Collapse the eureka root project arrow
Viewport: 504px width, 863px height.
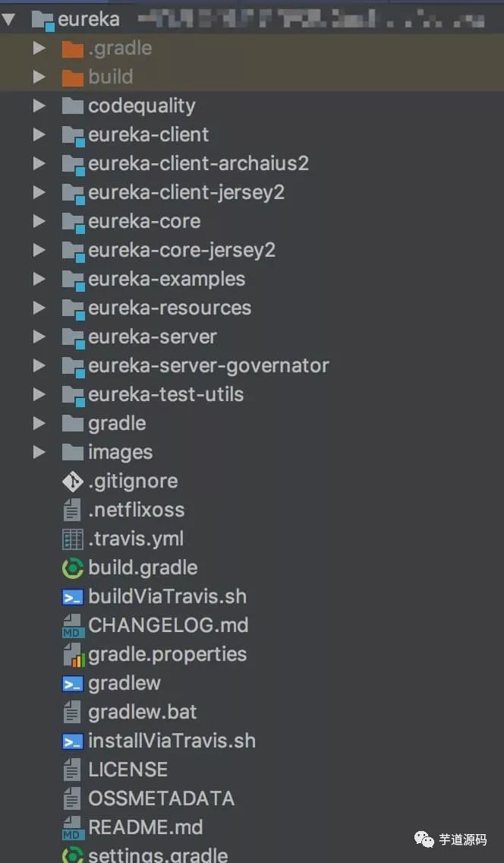[x=8, y=19]
